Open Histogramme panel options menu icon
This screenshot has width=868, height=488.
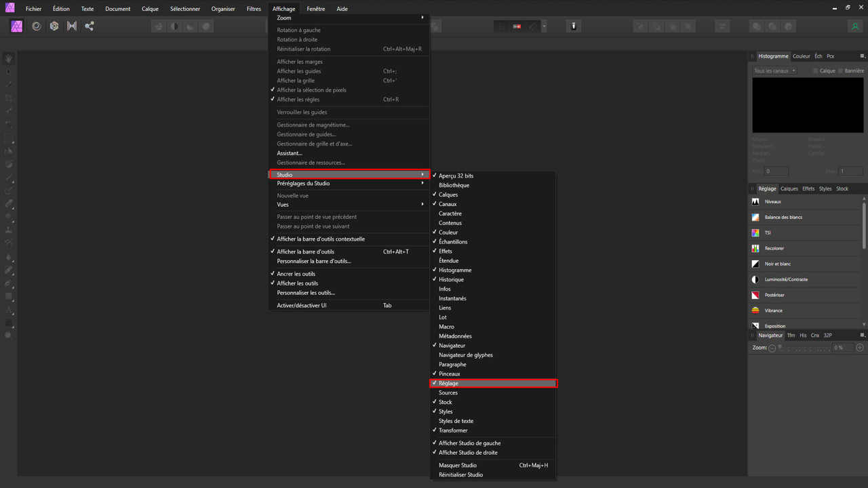[863, 56]
